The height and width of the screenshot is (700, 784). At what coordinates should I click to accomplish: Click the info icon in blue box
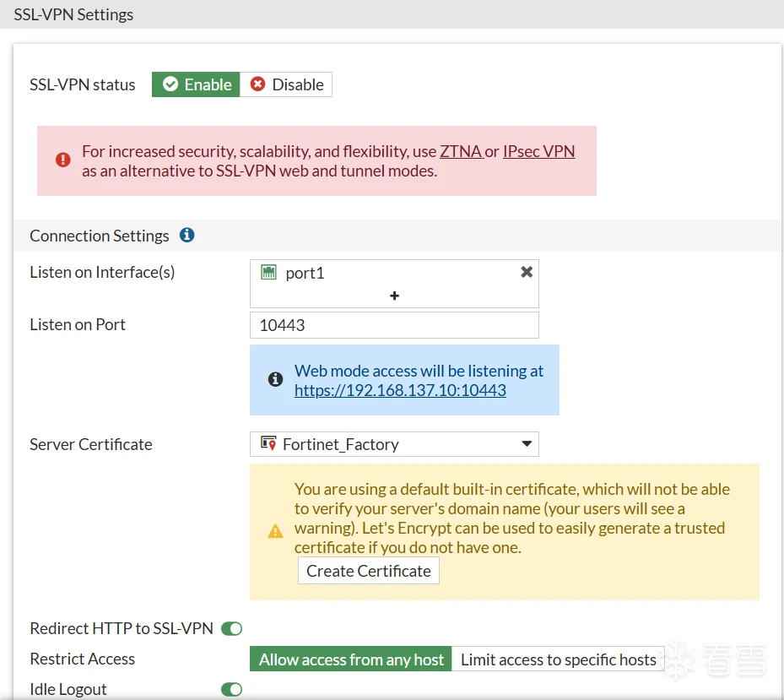pos(275,380)
